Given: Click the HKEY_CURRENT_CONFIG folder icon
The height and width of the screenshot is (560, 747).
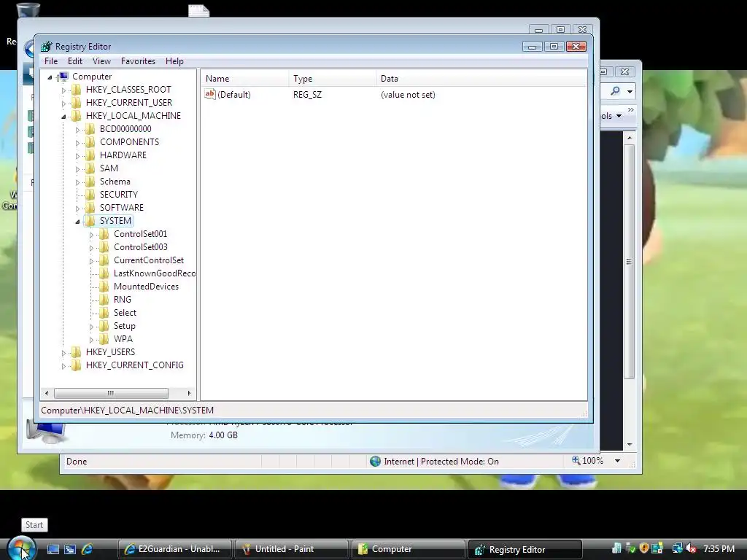Looking at the screenshot, I should [x=76, y=365].
